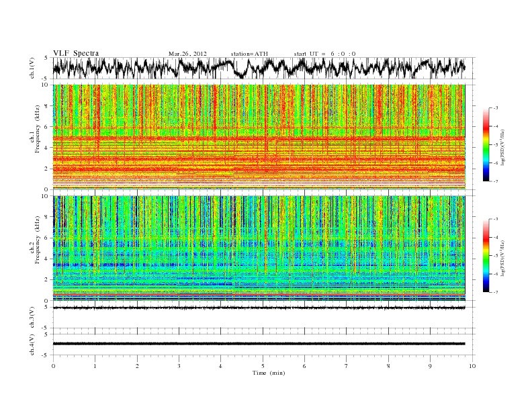
Task: Click the ch.1 voltage waveform plot at top
Action: click(x=264, y=68)
